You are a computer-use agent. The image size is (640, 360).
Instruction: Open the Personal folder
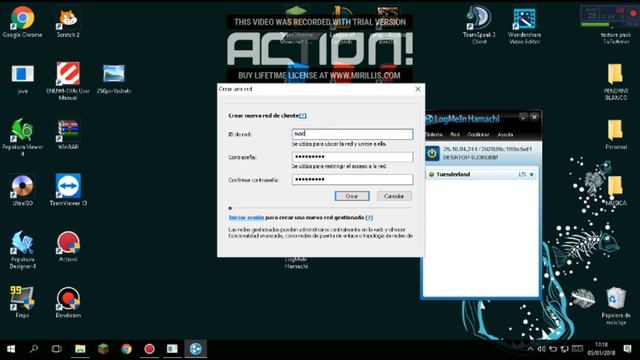pos(616,135)
